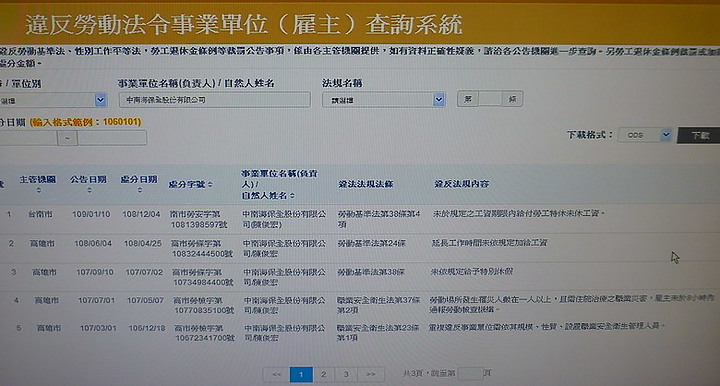The height and width of the screenshot is (386, 720).
Task: Click document number 10770835100號
Action: click(204, 311)
